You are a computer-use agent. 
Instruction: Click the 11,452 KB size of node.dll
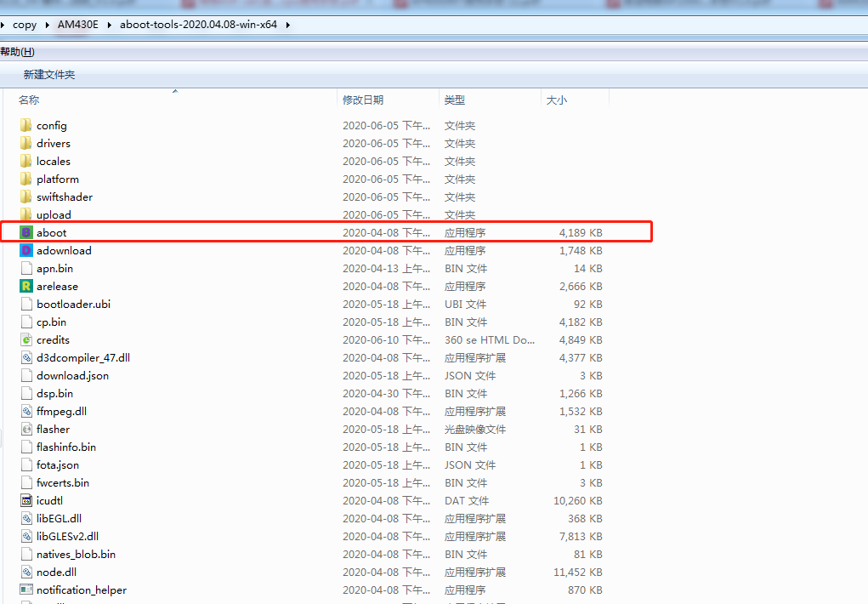click(578, 573)
